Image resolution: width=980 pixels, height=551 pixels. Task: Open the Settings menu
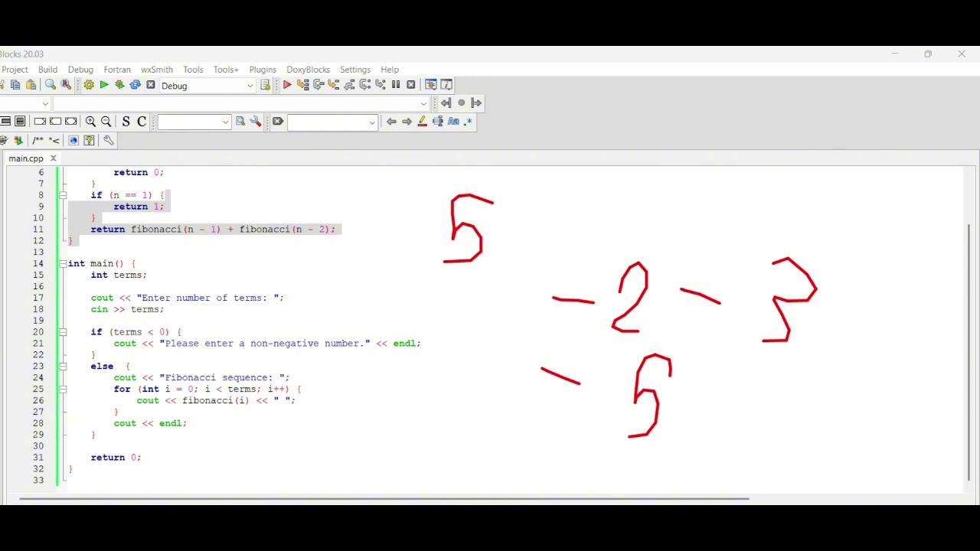pos(355,70)
